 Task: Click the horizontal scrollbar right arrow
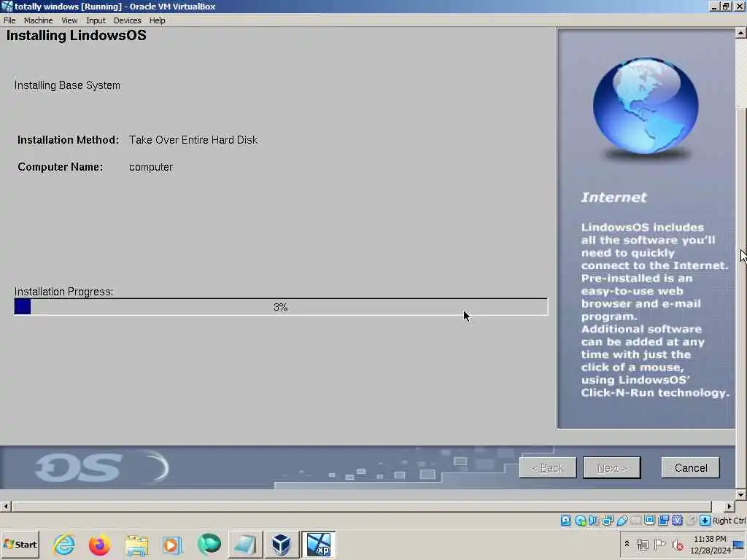(x=729, y=506)
